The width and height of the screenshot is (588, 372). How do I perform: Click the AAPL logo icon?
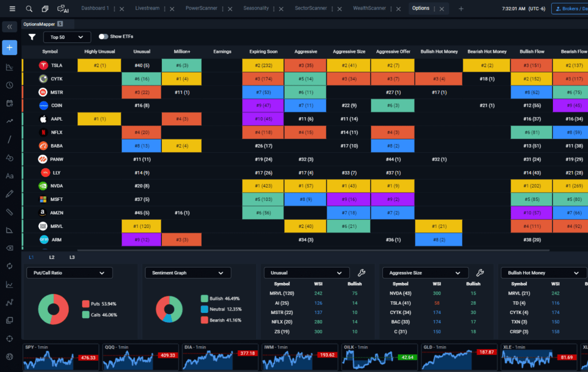pyautogui.click(x=43, y=119)
